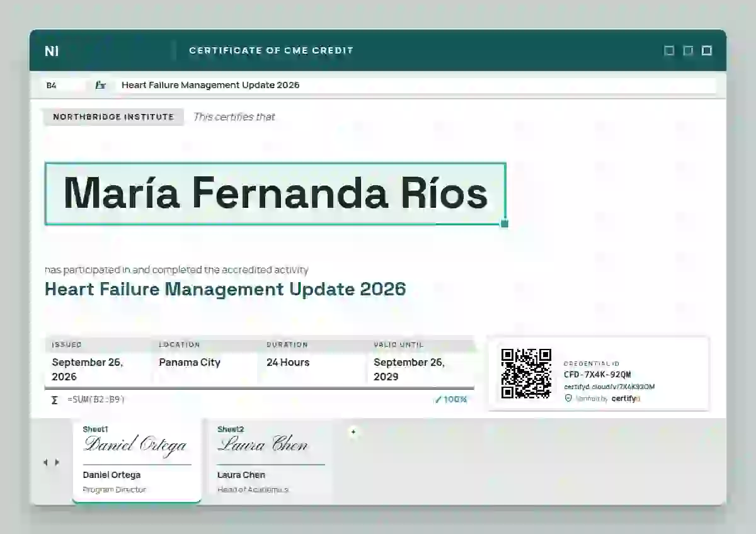This screenshot has height=534, width=756.
Task: Click the NI logo in the header
Action: click(52, 51)
